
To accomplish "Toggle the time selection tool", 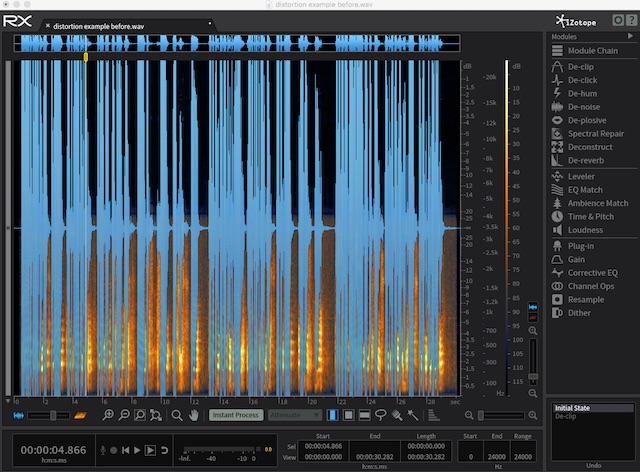I will coord(333,415).
